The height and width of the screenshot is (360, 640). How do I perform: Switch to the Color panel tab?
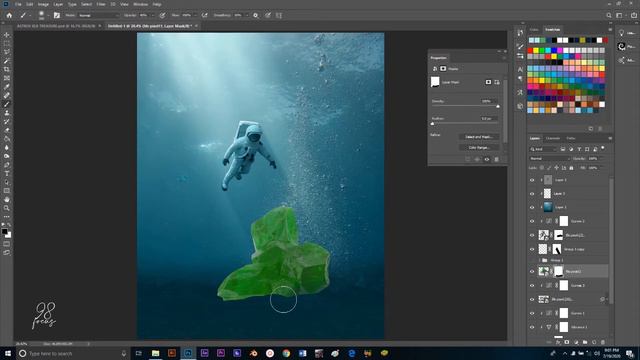(x=534, y=30)
